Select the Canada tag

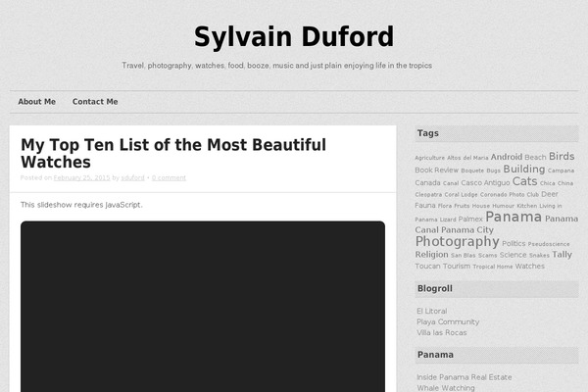click(x=427, y=182)
